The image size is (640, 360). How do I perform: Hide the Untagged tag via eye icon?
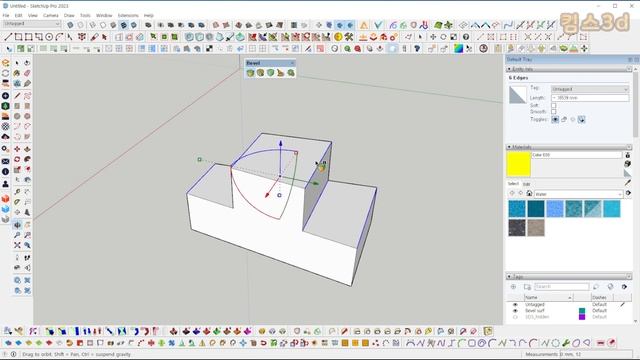(x=515, y=304)
